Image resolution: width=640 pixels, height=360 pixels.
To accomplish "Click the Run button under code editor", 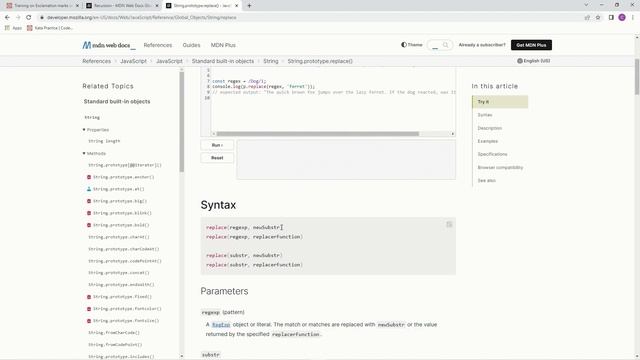I will coord(217,145).
